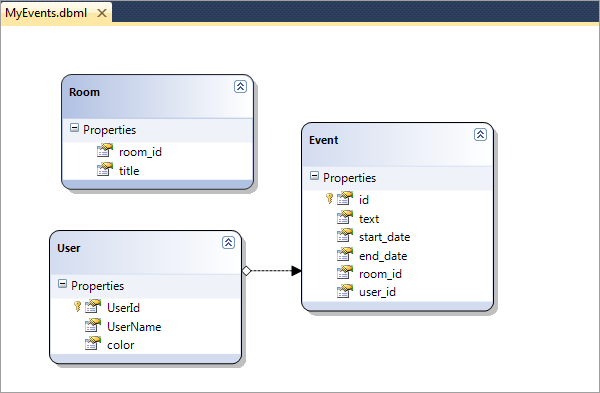Click the room_id property icon in Event
Screen dimensions: 600x393
[x=345, y=272]
